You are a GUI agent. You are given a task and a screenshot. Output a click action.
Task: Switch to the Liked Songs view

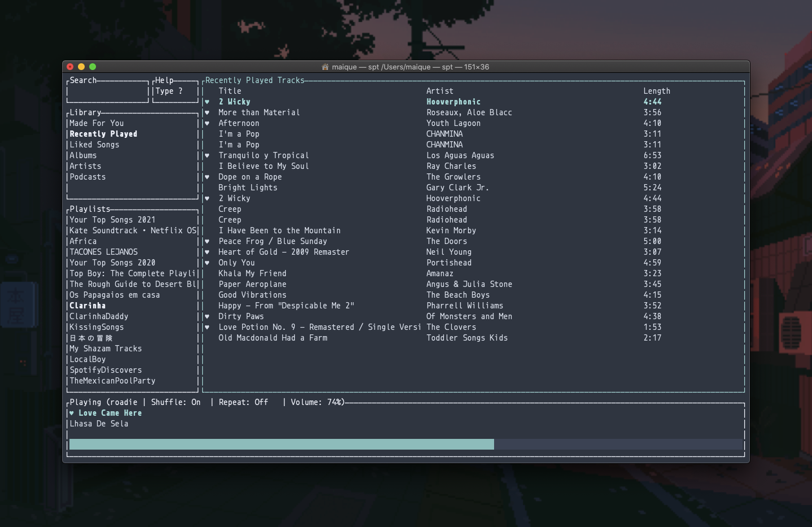click(x=94, y=145)
